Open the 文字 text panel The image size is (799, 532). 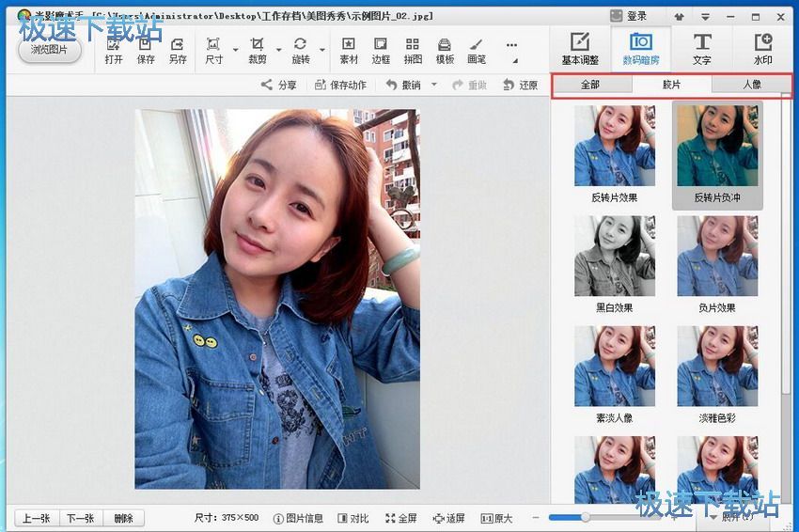click(701, 49)
